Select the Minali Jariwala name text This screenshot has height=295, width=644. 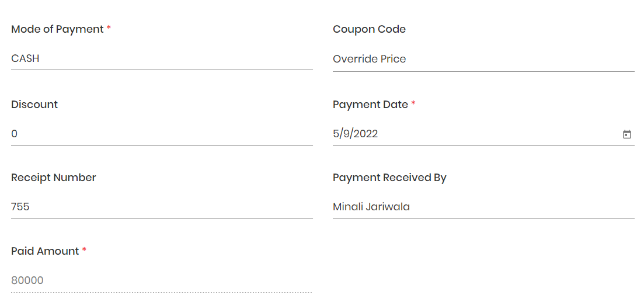(x=371, y=207)
